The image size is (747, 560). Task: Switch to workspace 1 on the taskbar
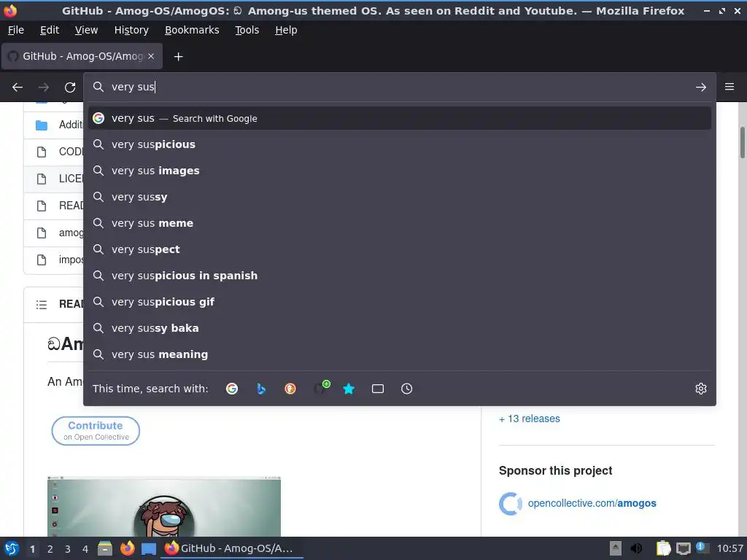click(x=32, y=549)
